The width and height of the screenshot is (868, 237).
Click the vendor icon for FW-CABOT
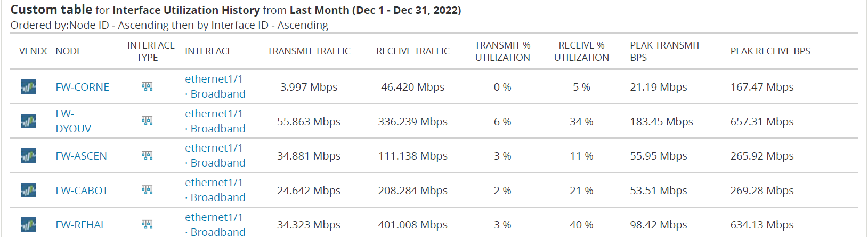tap(29, 190)
